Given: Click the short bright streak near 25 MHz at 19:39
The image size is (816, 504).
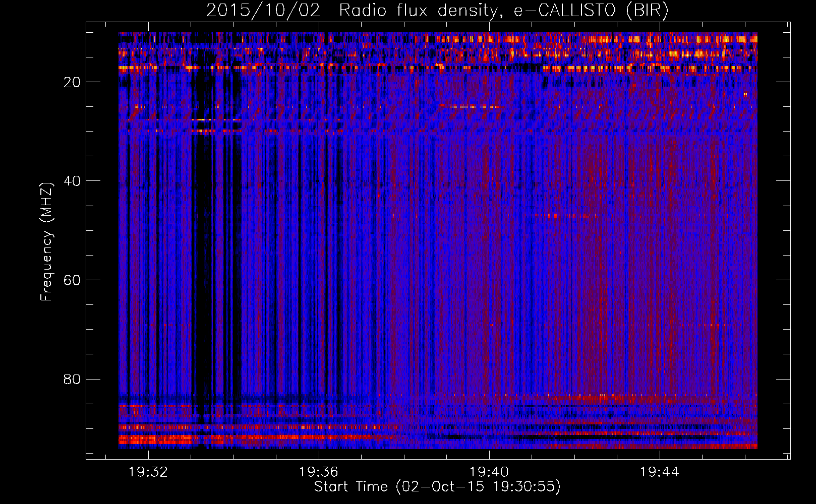Looking at the screenshot, I should [467, 106].
